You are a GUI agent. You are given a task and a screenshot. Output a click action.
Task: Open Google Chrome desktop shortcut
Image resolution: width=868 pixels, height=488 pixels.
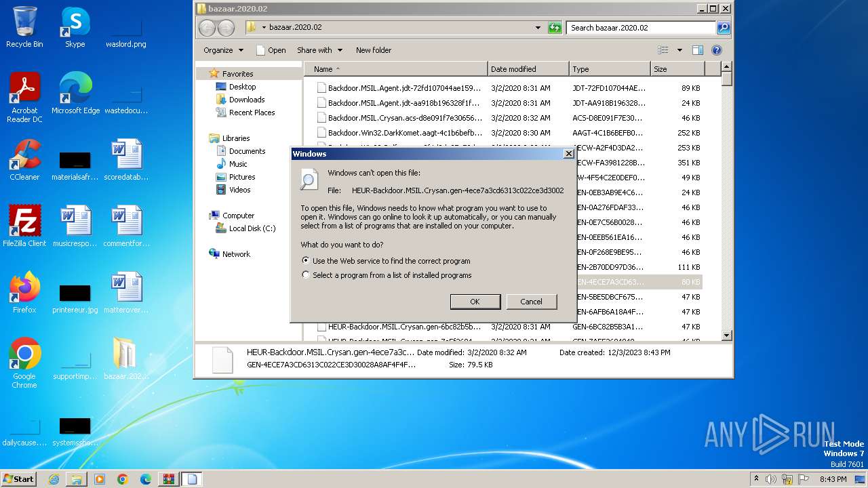point(24,363)
